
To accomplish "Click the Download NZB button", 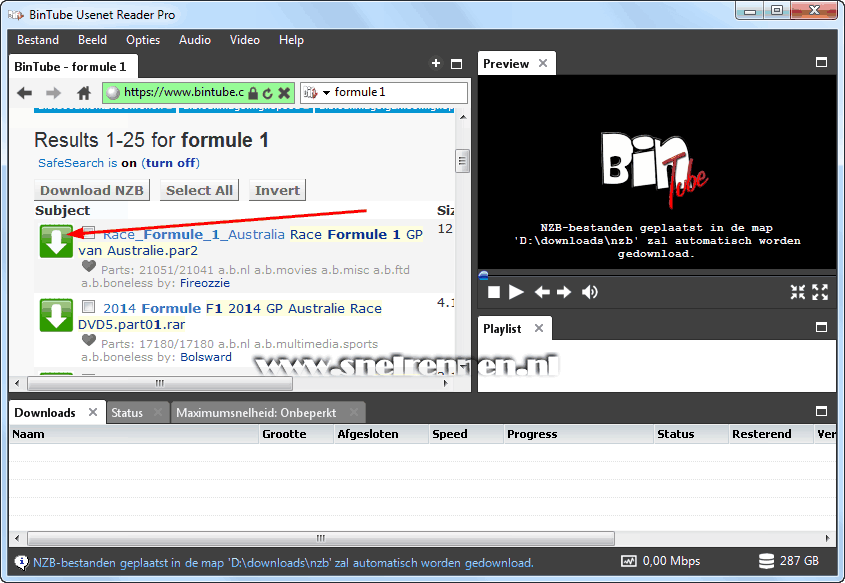I will click(92, 190).
